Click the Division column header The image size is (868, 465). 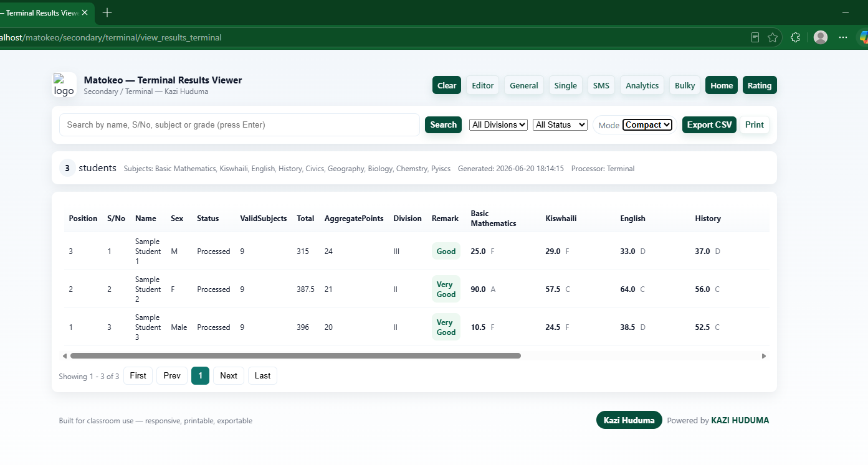408,218
